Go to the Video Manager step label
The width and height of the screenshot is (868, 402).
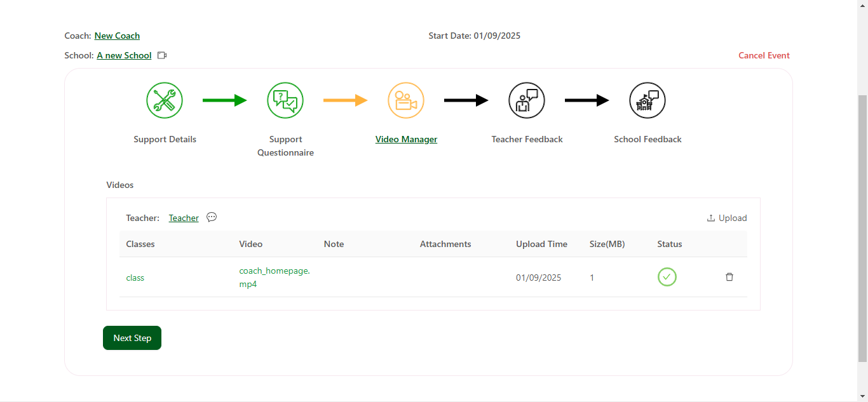406,139
